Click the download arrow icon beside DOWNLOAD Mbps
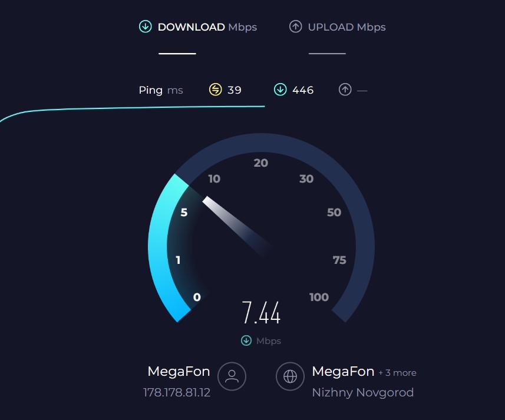Viewport: 505px width, 420px height. tap(145, 27)
